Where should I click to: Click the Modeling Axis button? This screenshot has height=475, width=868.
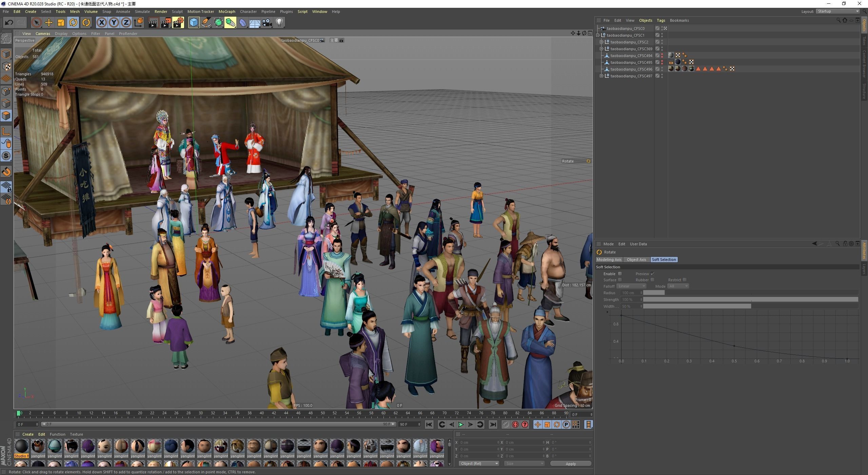(609, 260)
